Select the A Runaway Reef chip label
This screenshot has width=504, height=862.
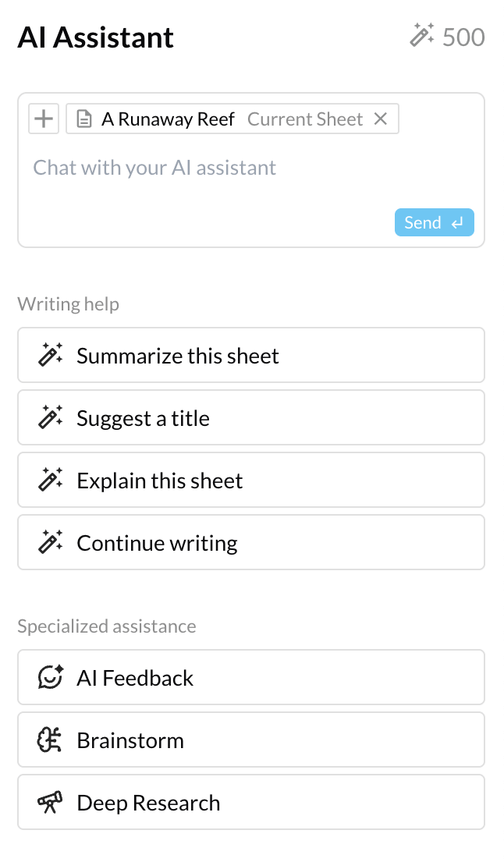[168, 119]
